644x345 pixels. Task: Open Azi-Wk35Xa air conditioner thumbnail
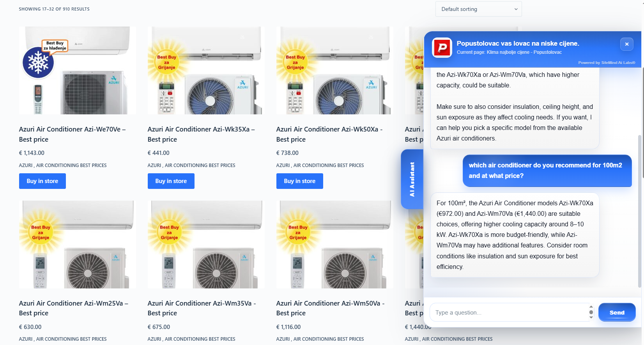(x=206, y=70)
